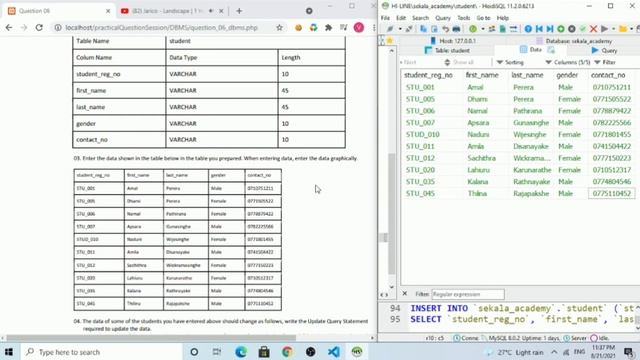Close the filter panel with X

point(404,293)
